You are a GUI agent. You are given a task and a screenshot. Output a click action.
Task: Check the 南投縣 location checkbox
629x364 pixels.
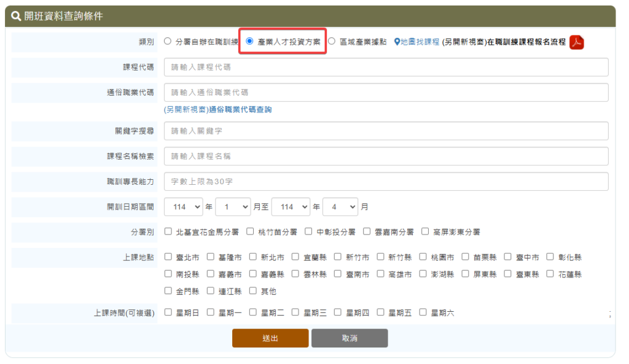coord(168,273)
